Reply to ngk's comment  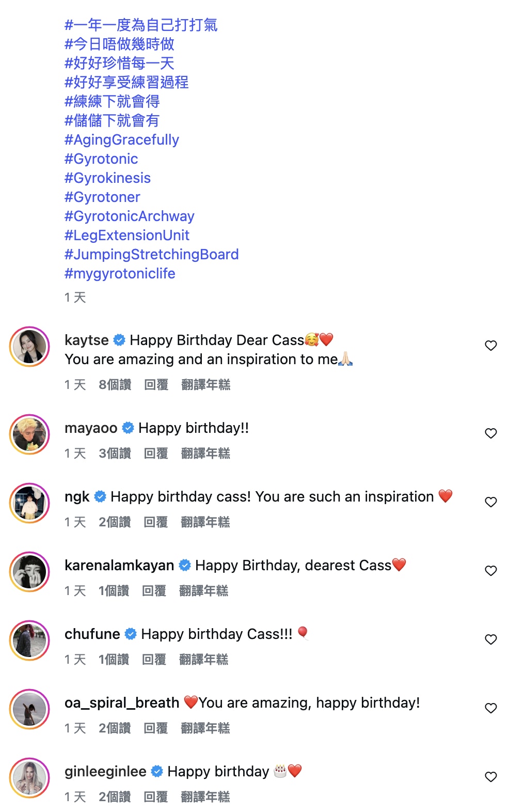pyautogui.click(x=155, y=522)
